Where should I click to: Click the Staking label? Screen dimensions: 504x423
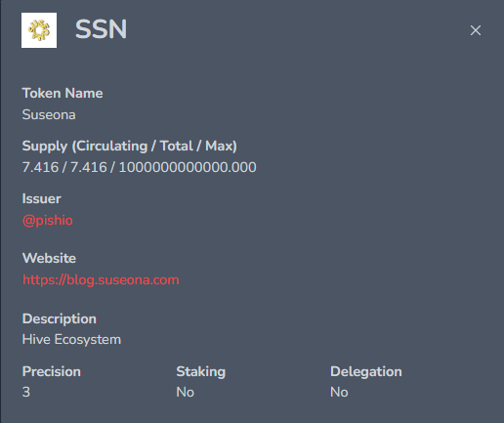201,371
